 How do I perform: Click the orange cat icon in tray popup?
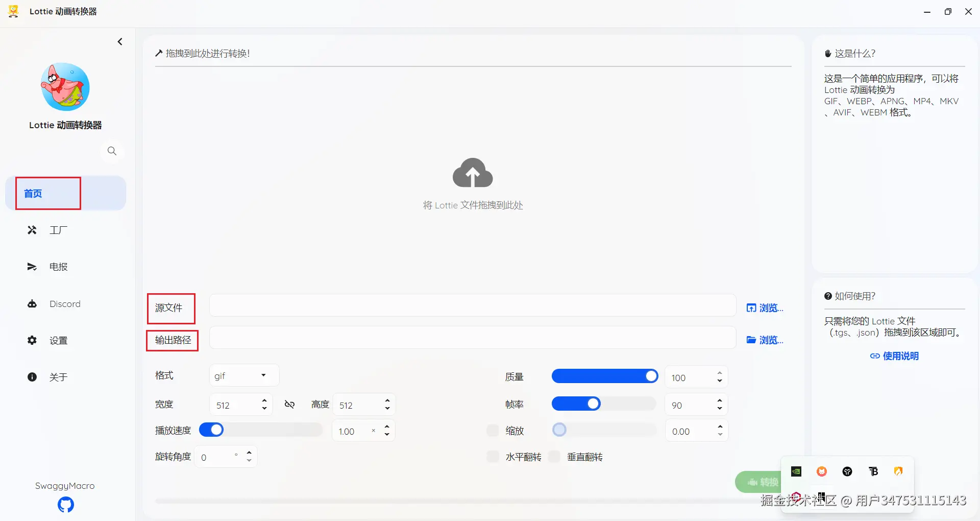822,471
